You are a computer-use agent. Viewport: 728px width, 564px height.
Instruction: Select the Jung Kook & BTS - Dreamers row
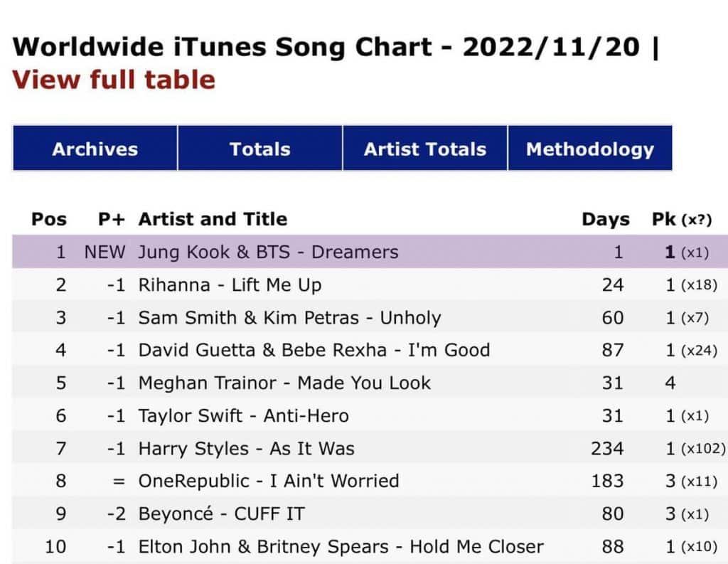point(268,252)
